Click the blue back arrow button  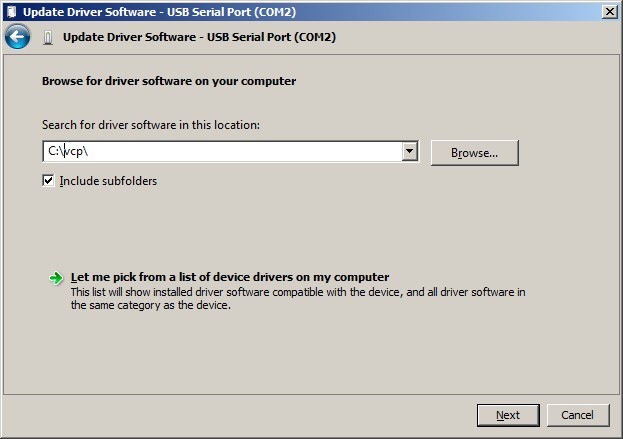click(x=17, y=38)
